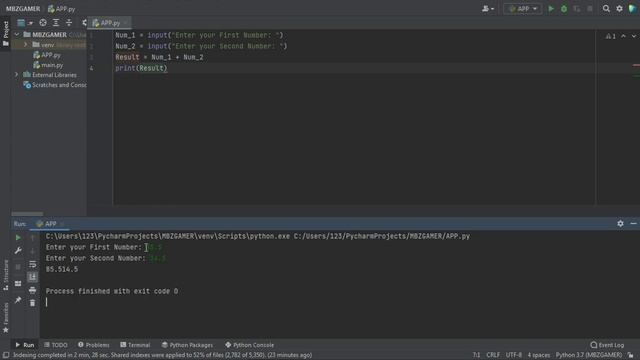The image size is (640, 360).
Task: Click the lock icon at status bar right end
Action: tap(631, 355)
